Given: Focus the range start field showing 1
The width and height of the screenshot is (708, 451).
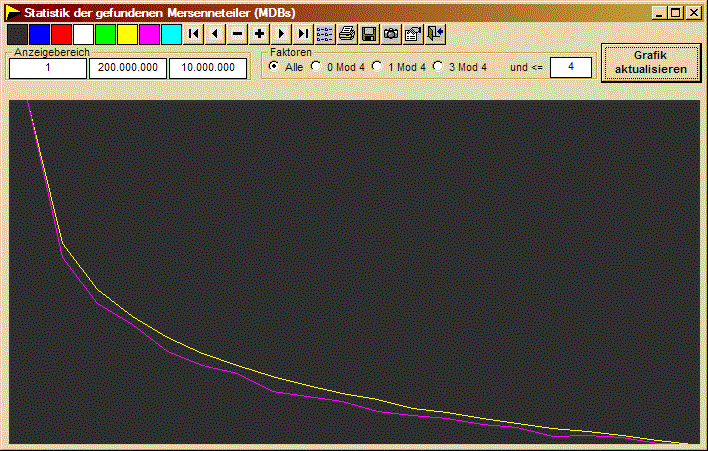Looking at the screenshot, I should coord(48,68).
